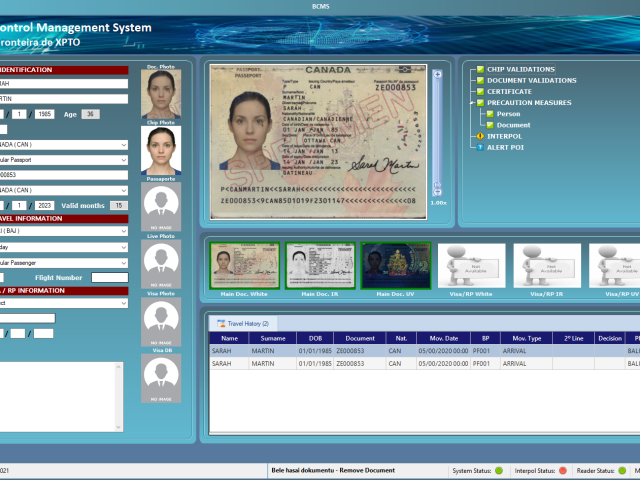Select the Person node under Precaution Measures
Image resolution: width=640 pixels, height=480 pixels.
(x=508, y=114)
